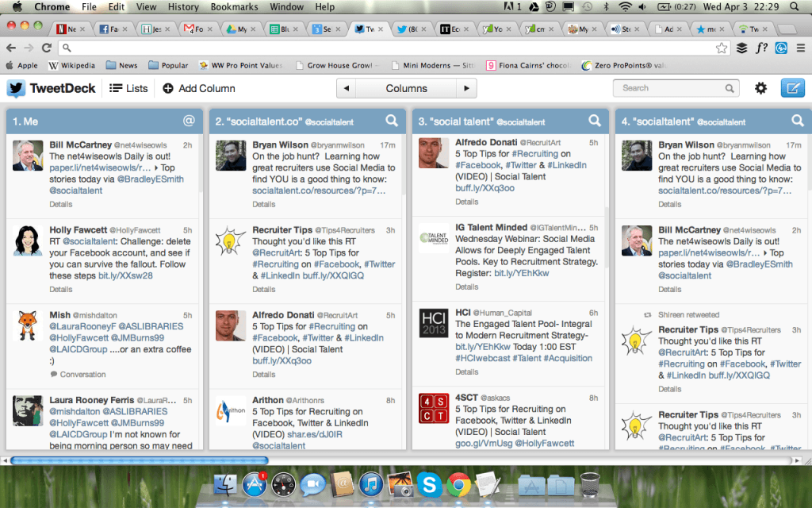The height and width of the screenshot is (508, 812).
Task: Click #HCIwebcast hashtag in HCI tweet
Action: (x=482, y=358)
